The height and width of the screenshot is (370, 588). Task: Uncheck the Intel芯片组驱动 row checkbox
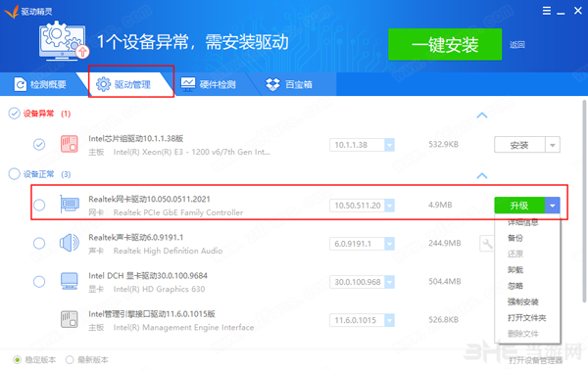coord(39,145)
